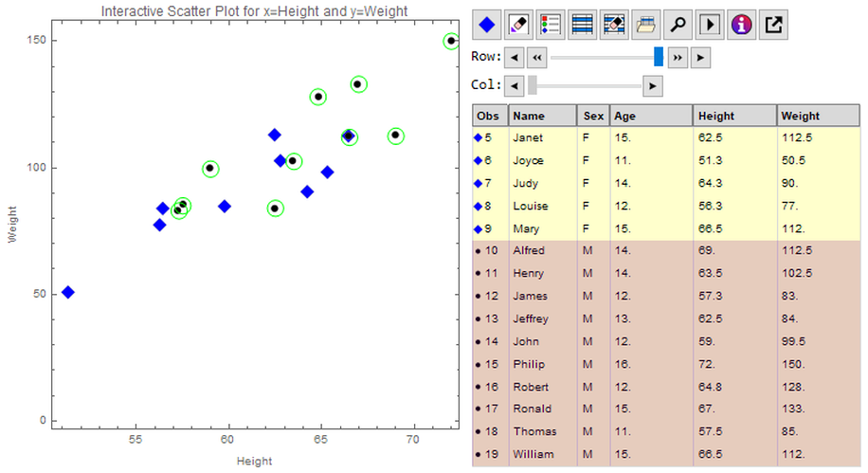Select the Alfred name cell
Screen dimensions: 868x473
(x=543, y=251)
